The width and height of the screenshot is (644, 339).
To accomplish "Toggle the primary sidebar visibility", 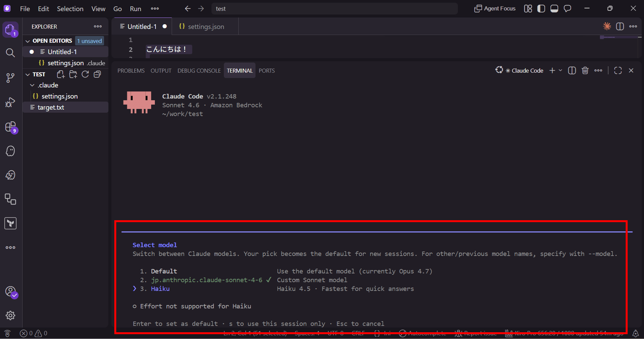I will coord(541,9).
